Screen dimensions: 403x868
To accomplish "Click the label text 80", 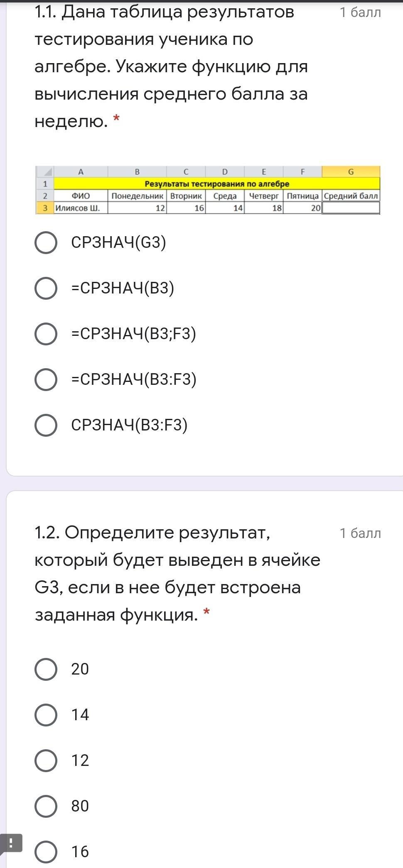I will pos(80,806).
